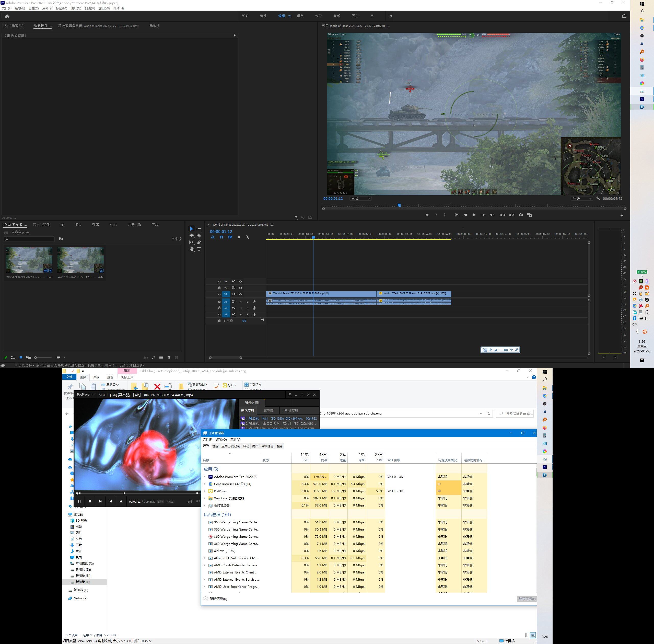Click Mark Out button in program monitor

[x=445, y=215]
